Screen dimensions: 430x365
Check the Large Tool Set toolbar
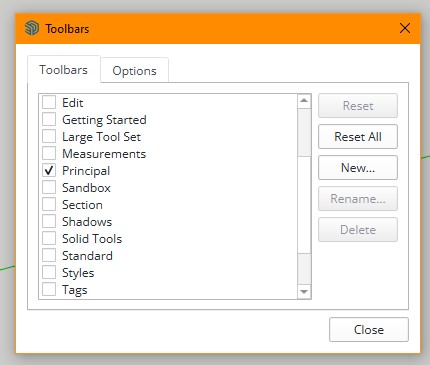[x=49, y=136]
